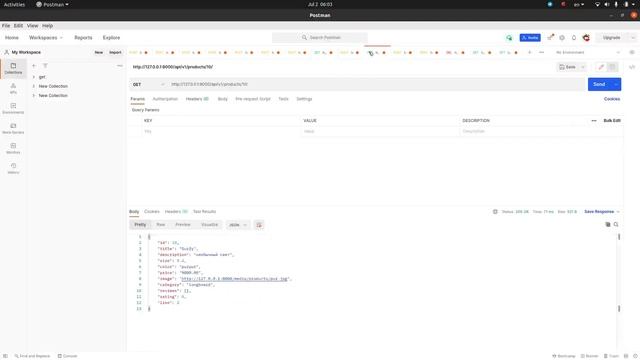
Task: Switch to the request Settings tab
Action: pos(304,99)
